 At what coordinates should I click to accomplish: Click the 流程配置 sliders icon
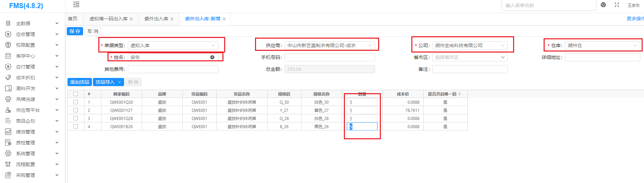(8, 164)
